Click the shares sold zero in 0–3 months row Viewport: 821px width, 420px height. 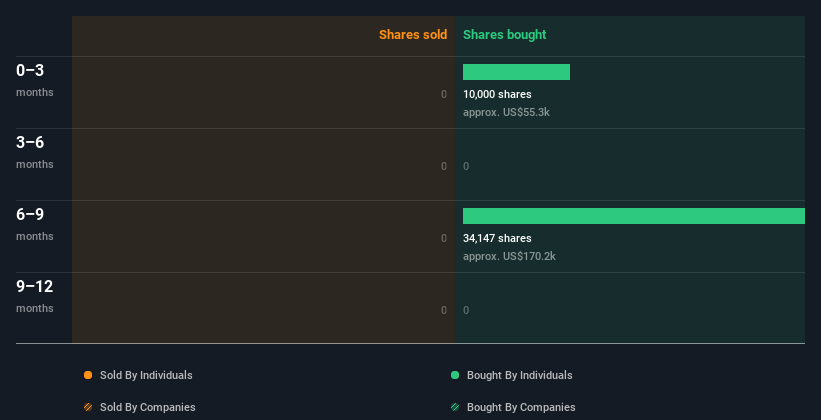tap(444, 94)
